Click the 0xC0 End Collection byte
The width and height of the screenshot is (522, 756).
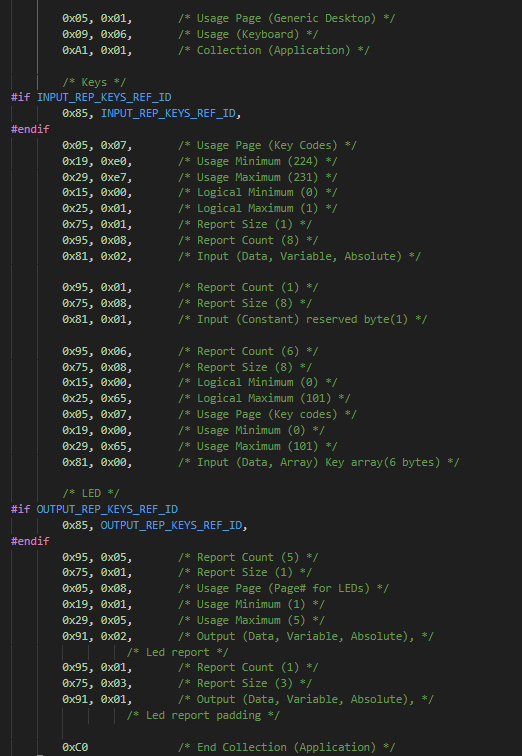(75, 747)
